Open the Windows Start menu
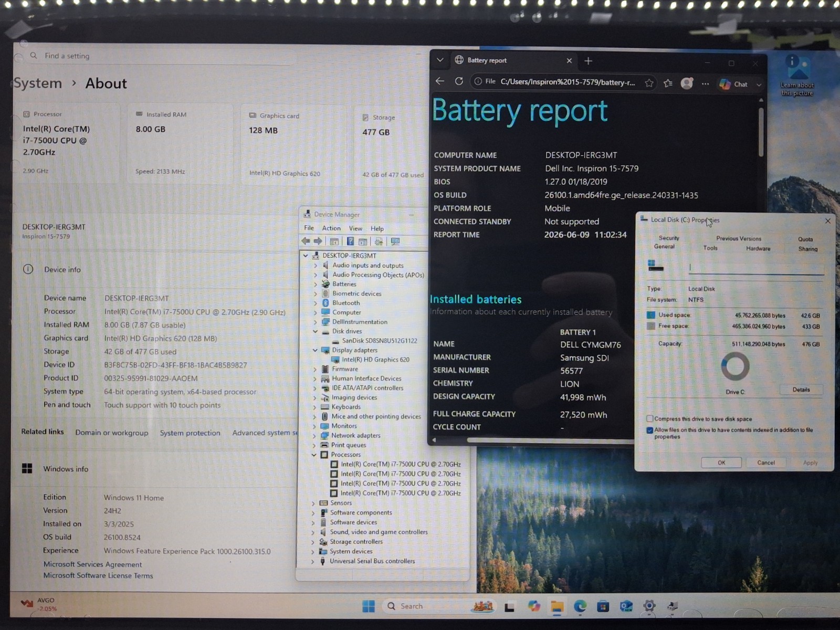 click(x=369, y=606)
